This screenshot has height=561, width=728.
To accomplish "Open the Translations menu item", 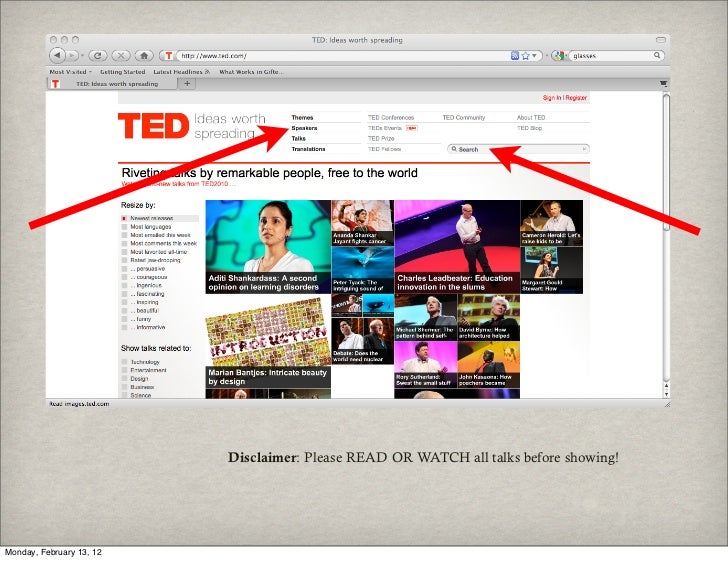I will click(x=308, y=149).
